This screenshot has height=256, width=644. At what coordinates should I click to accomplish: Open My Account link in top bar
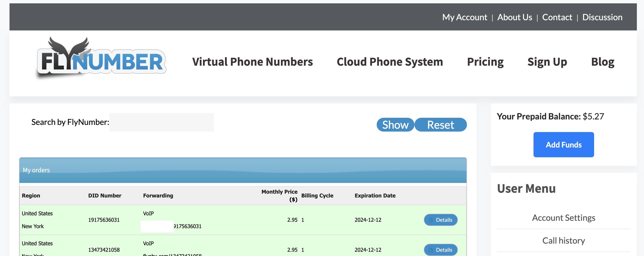coord(465,17)
